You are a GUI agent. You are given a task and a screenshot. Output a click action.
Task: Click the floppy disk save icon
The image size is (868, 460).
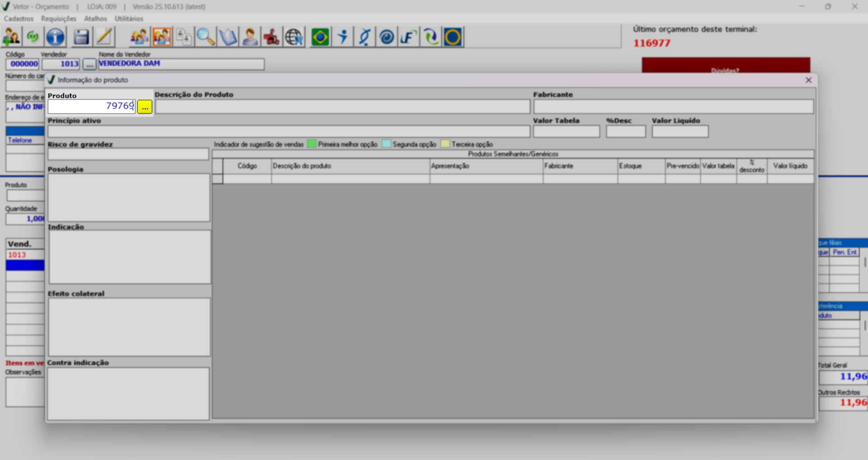(x=81, y=37)
